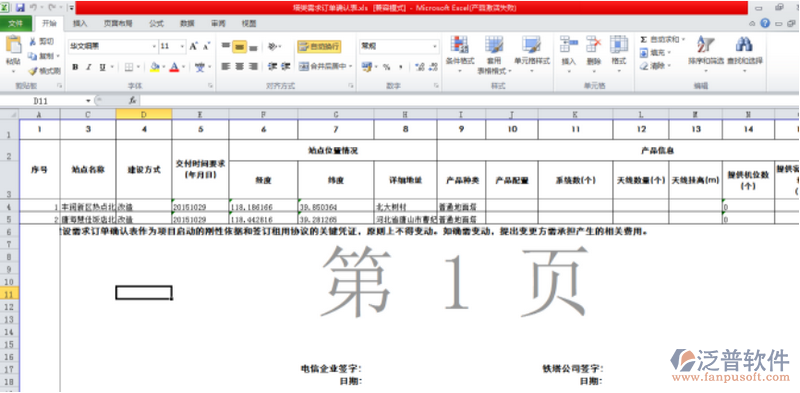
Task: Switch to the Insert ribbon tab
Action: 80,23
